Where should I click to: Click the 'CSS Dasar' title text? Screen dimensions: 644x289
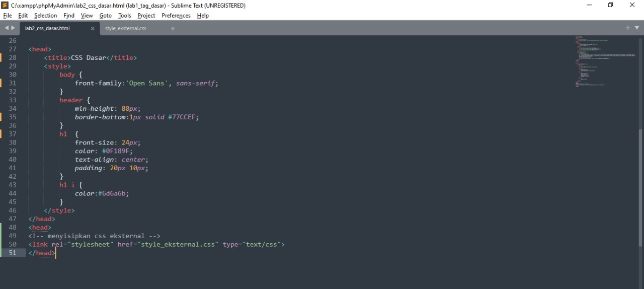[x=89, y=58]
